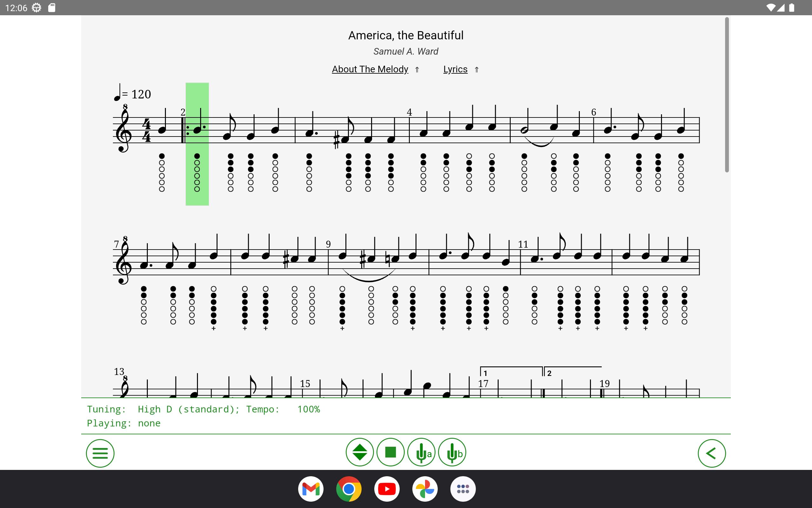Click the vertical scrollbar of the sheet
The height and width of the screenshot is (508, 812).
point(727,94)
